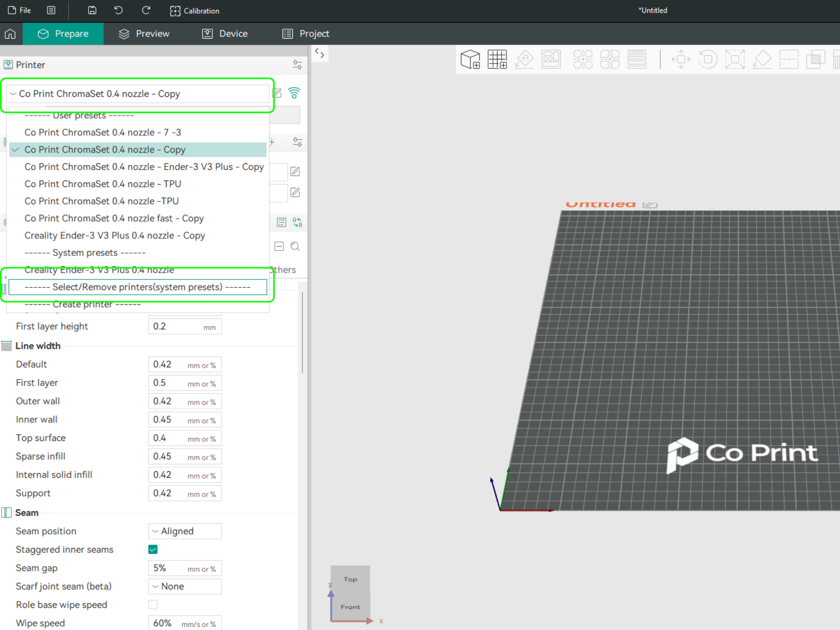The image size is (840, 630).
Task: Open the Seam position dropdown
Action: point(185,531)
